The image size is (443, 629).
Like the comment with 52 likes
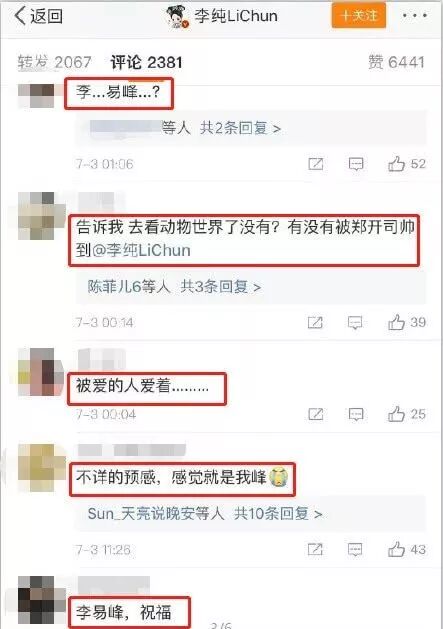point(406,164)
